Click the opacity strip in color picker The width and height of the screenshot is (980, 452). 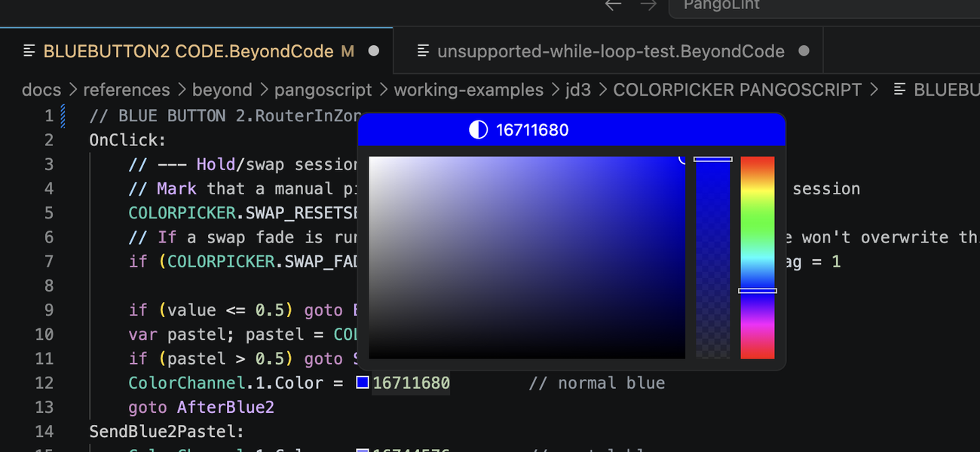[712, 258]
